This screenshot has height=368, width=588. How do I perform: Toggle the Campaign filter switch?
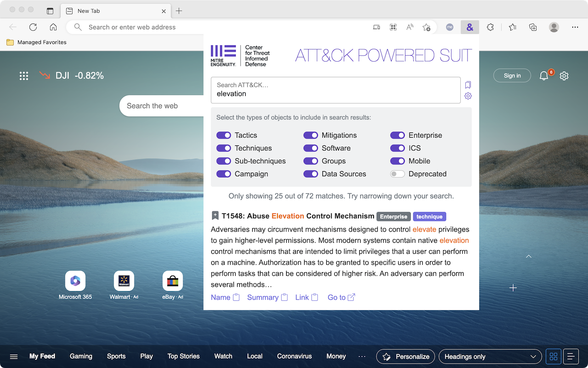[224, 174]
